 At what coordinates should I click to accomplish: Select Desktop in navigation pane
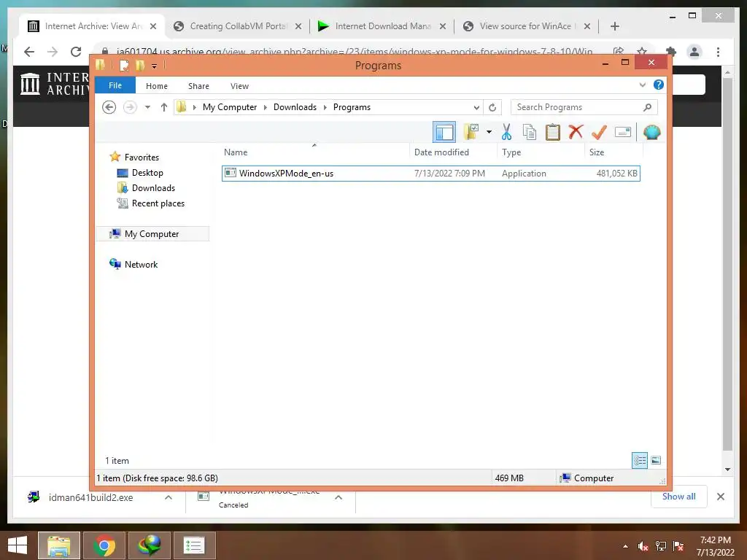click(147, 172)
